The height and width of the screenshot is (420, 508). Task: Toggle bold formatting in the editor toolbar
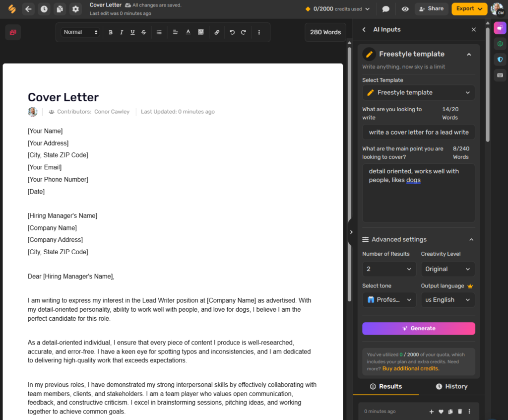[x=111, y=32]
